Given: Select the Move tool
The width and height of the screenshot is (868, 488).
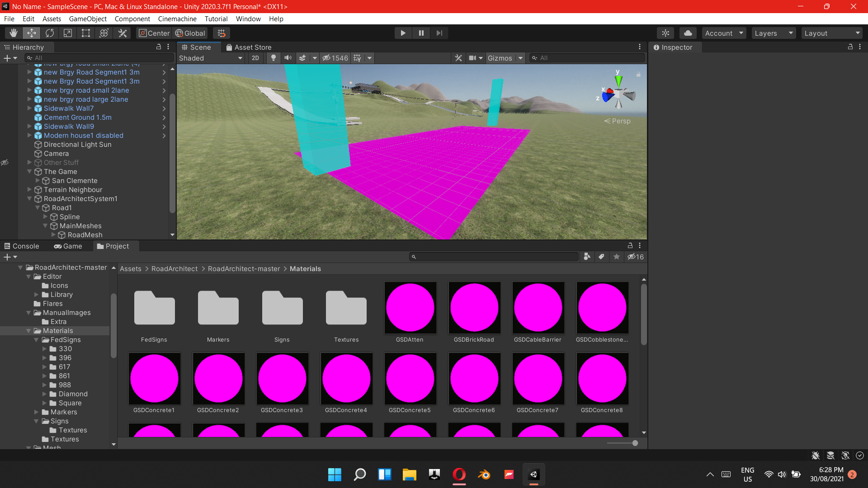Looking at the screenshot, I should pos(32,33).
